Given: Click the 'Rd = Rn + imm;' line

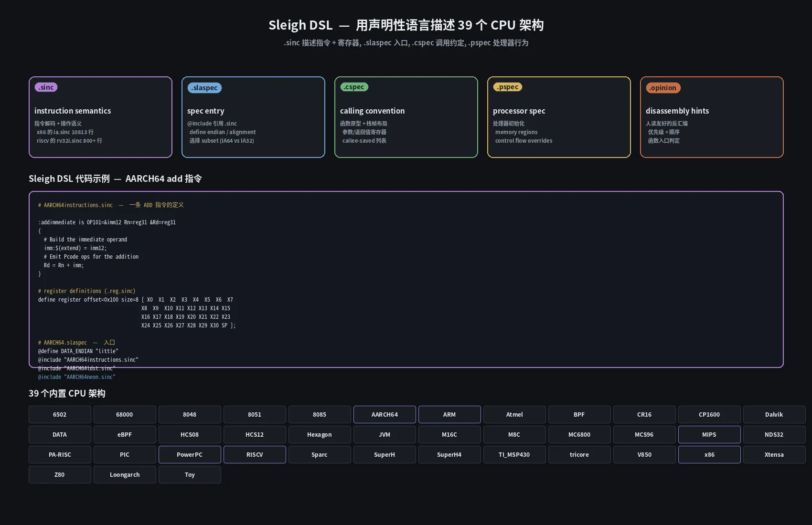Looking at the screenshot, I should point(64,265).
